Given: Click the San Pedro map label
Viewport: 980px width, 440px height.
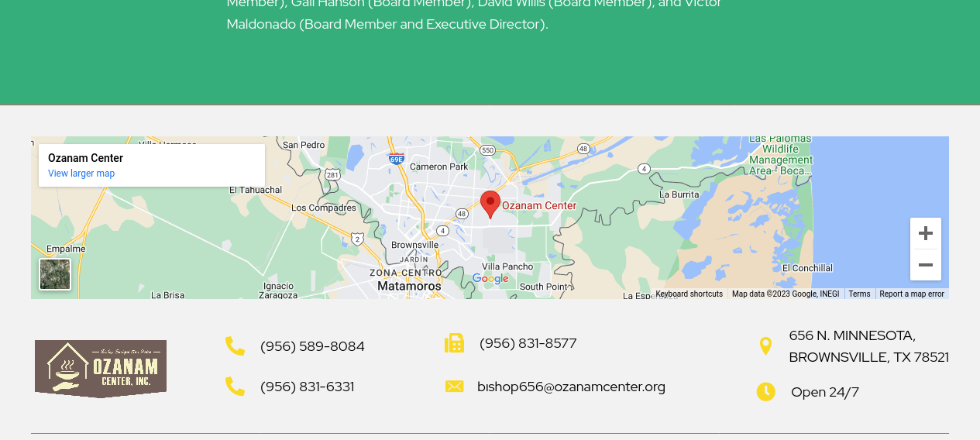Looking at the screenshot, I should tap(304, 145).
